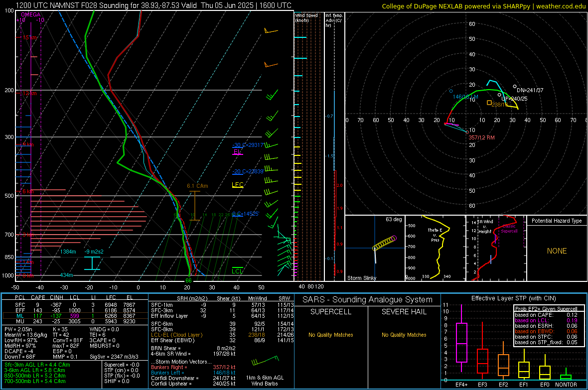Click the 0 C=14525' freezing level label
Screen dimensions: 588x390
246,214
